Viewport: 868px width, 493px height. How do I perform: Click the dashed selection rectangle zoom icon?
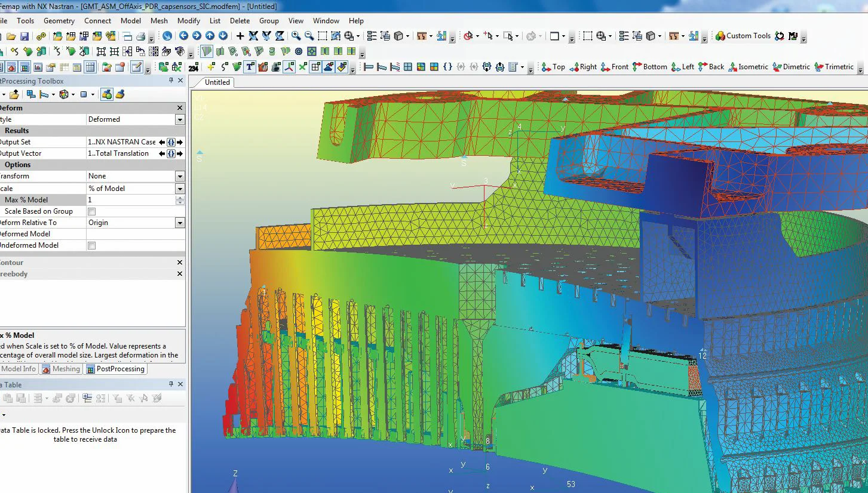[x=322, y=36]
